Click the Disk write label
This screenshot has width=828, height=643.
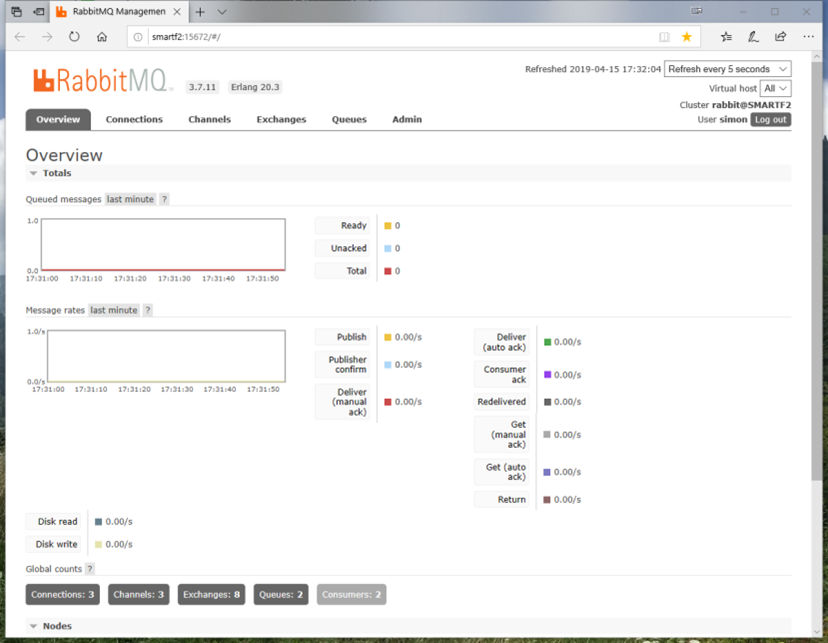(53, 544)
